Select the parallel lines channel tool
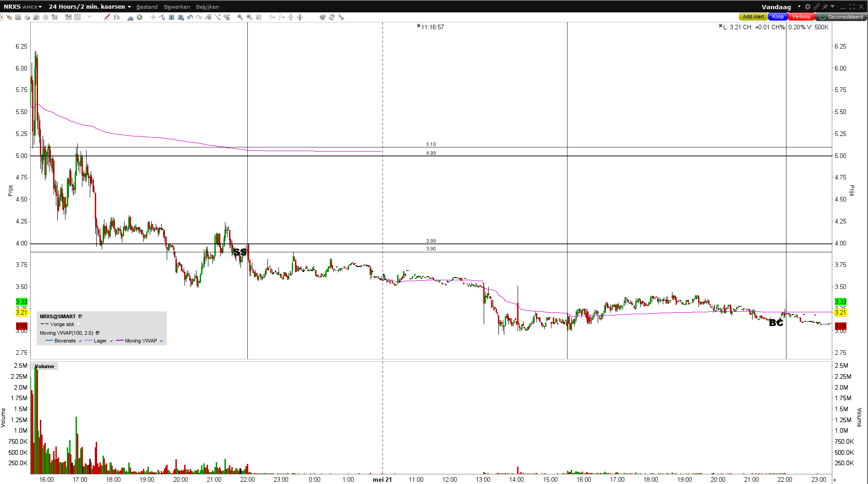 coord(227,17)
